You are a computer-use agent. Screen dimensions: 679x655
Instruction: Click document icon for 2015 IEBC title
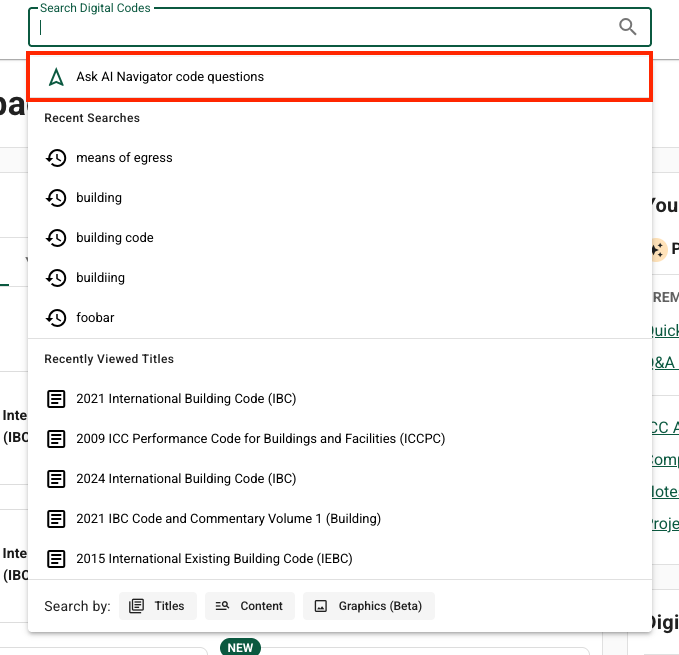point(56,559)
